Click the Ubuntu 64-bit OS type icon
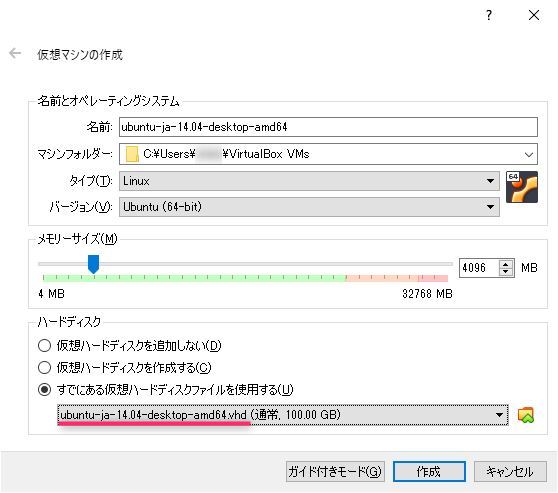Viewport: 558px width, 493px height. (x=522, y=187)
